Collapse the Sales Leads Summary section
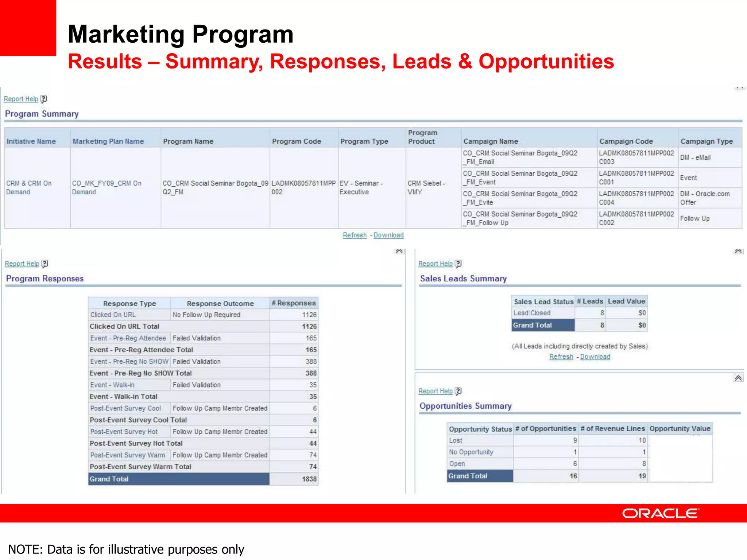The width and height of the screenshot is (747, 560). 738,251
